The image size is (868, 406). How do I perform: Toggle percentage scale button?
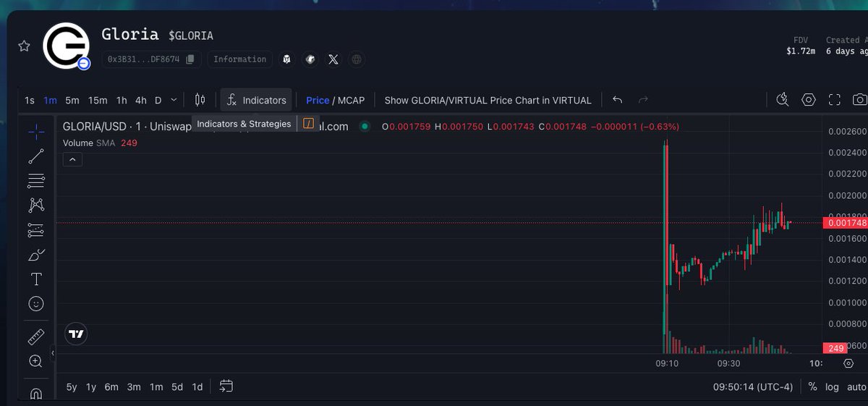pos(812,387)
